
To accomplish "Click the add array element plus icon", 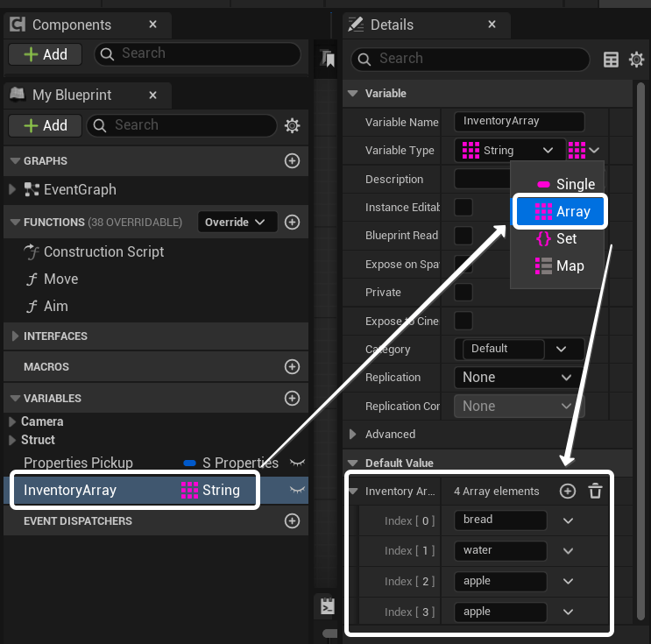I will (x=568, y=492).
